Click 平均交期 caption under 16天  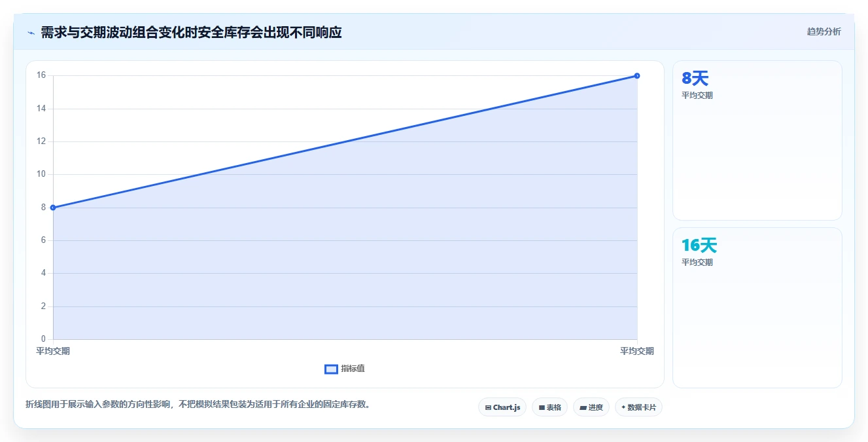[697, 262]
